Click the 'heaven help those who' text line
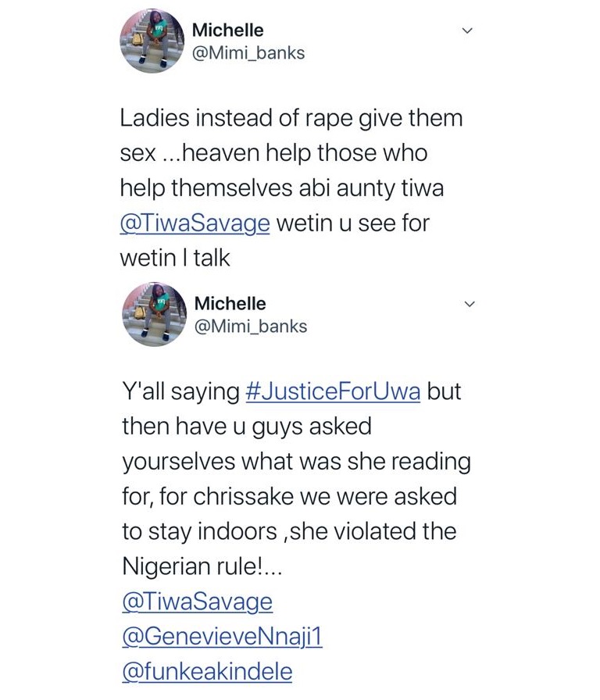Screen dimensions: 600x700 pyautogui.click(x=273, y=153)
